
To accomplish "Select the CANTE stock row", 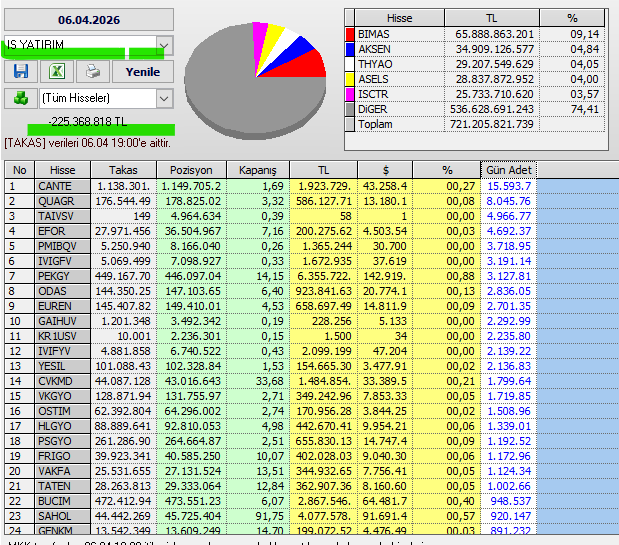I will [x=270, y=186].
